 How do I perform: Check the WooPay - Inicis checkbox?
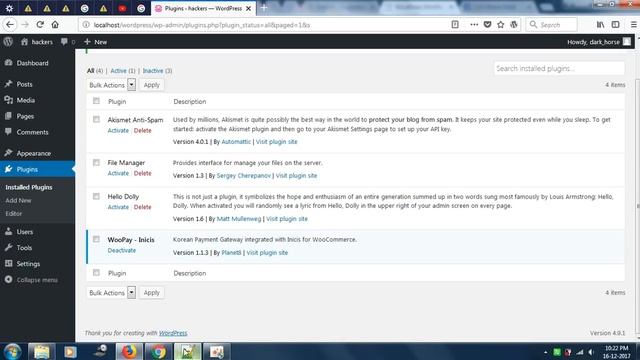(x=96, y=239)
